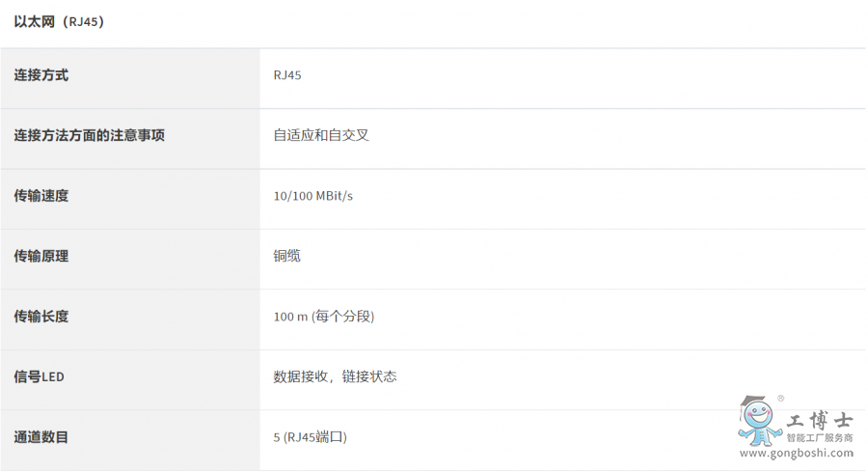Click the 工博士 brand name text
The height and width of the screenshot is (472, 868).
820,421
